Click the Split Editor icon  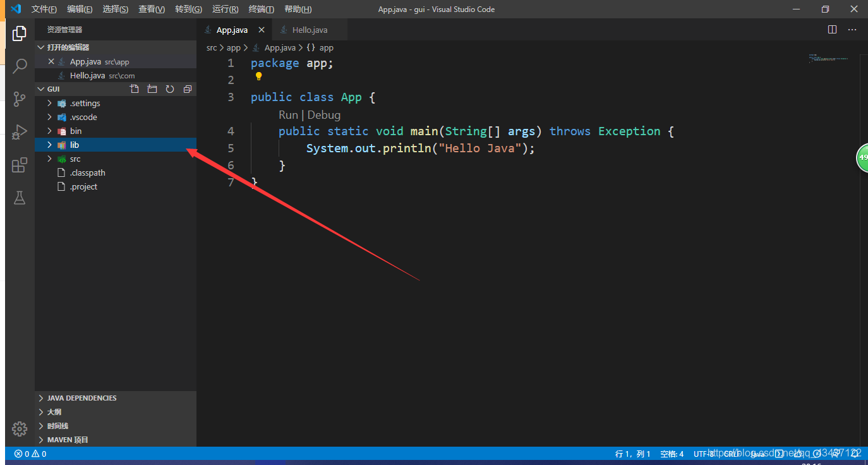click(832, 30)
